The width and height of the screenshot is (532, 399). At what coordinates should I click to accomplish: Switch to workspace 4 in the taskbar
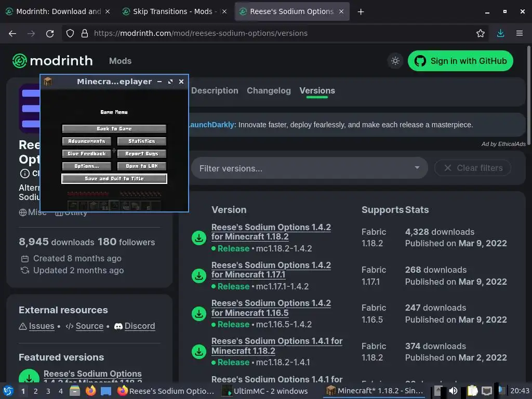coord(60,391)
